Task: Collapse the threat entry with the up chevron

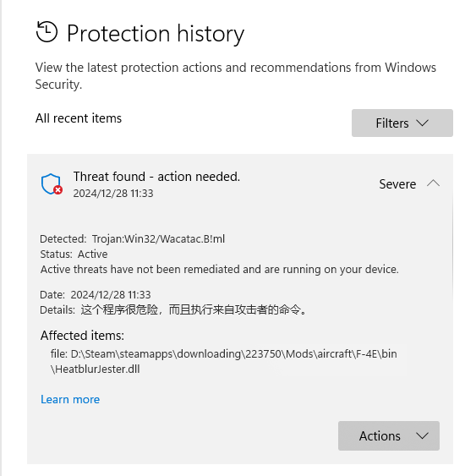Action: tap(433, 183)
